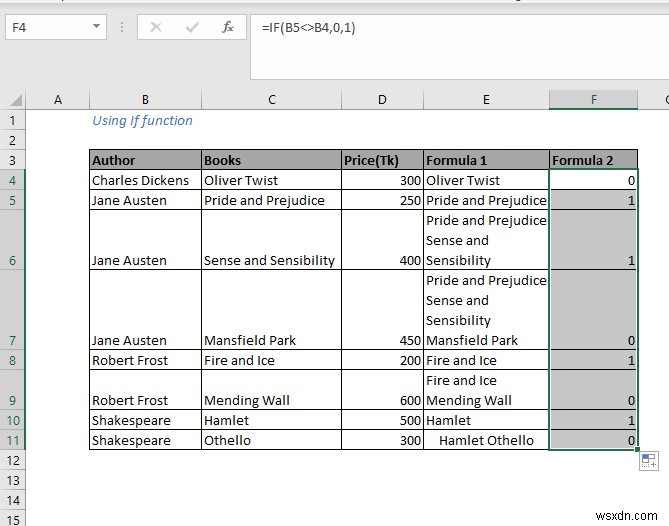The image size is (669, 526).
Task: Select row 7 header
Action: click(x=13, y=310)
